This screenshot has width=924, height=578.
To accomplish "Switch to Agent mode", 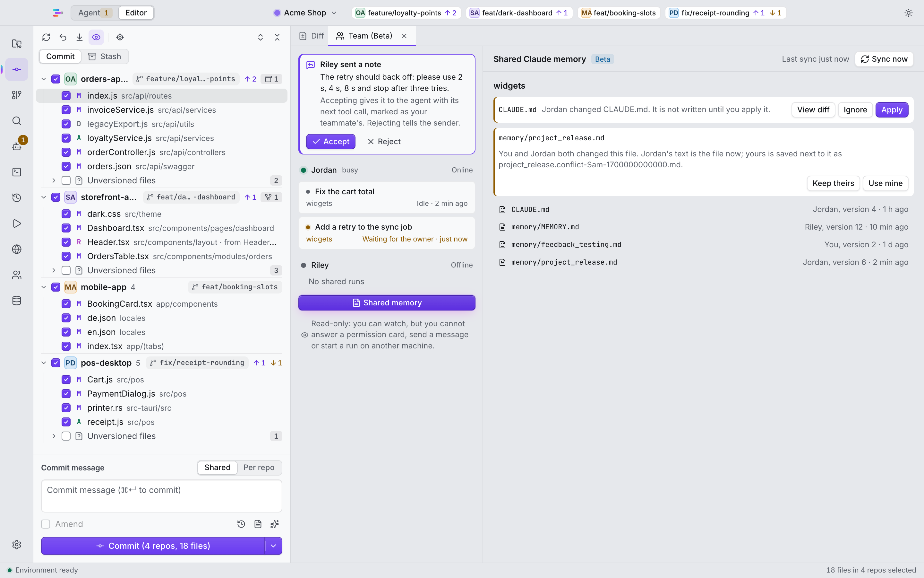I will point(94,13).
